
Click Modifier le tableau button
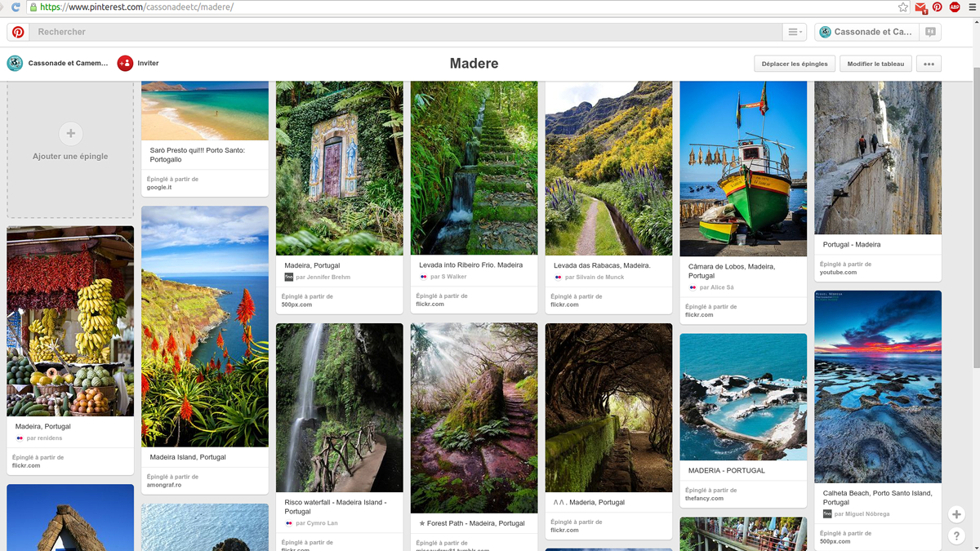tap(875, 64)
